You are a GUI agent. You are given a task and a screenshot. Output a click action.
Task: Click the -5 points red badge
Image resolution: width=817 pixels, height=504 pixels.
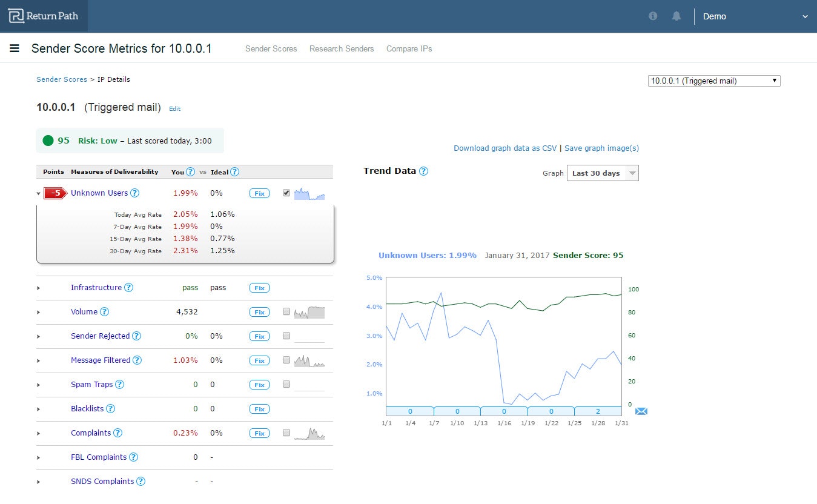coord(55,193)
